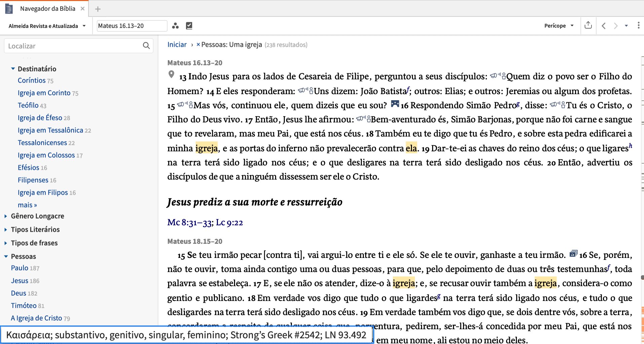Click the magnifier search icon

146,46
